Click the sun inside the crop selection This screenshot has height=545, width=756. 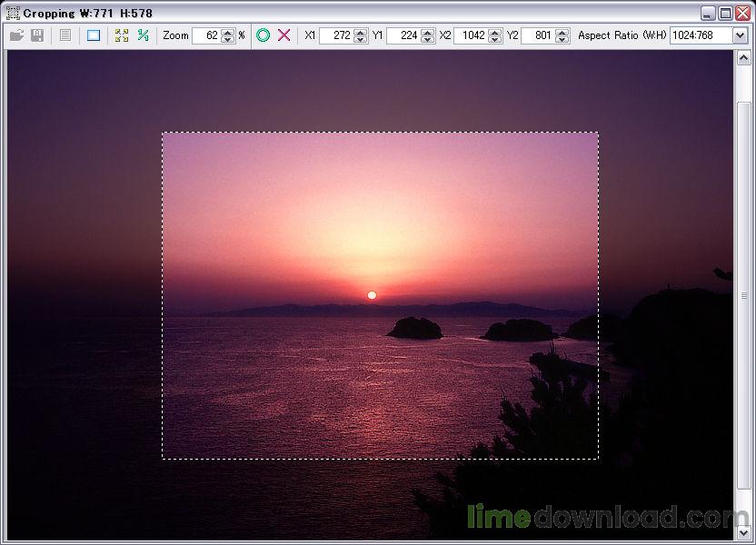pos(372,295)
